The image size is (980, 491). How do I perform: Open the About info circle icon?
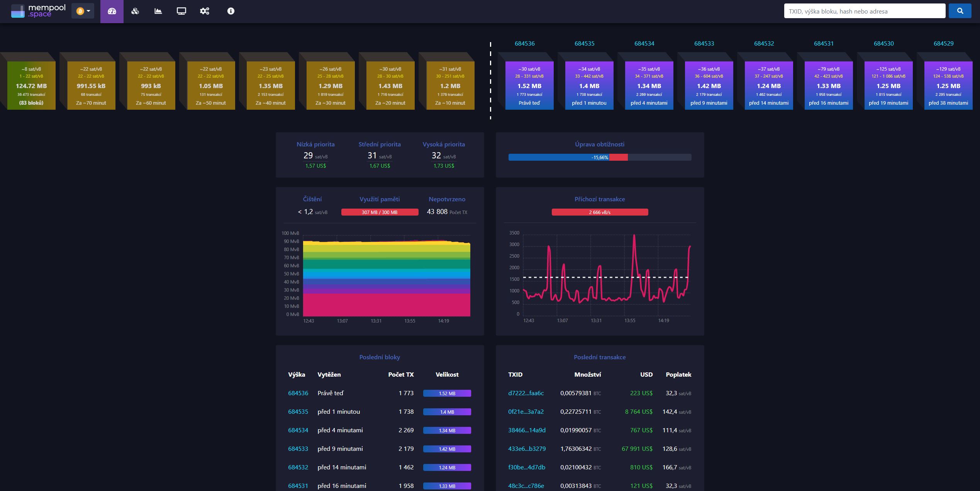231,11
